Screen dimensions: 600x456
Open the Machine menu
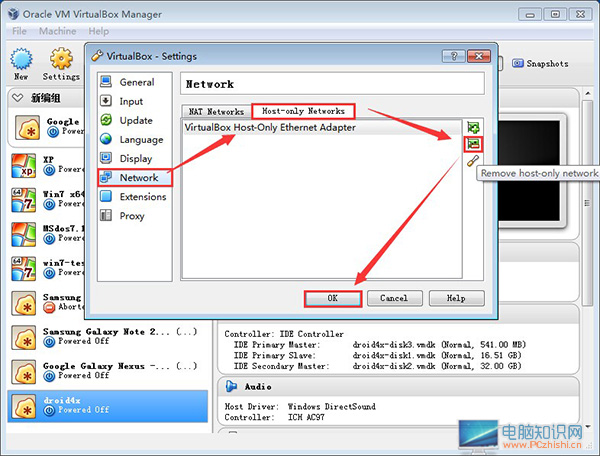(x=57, y=31)
